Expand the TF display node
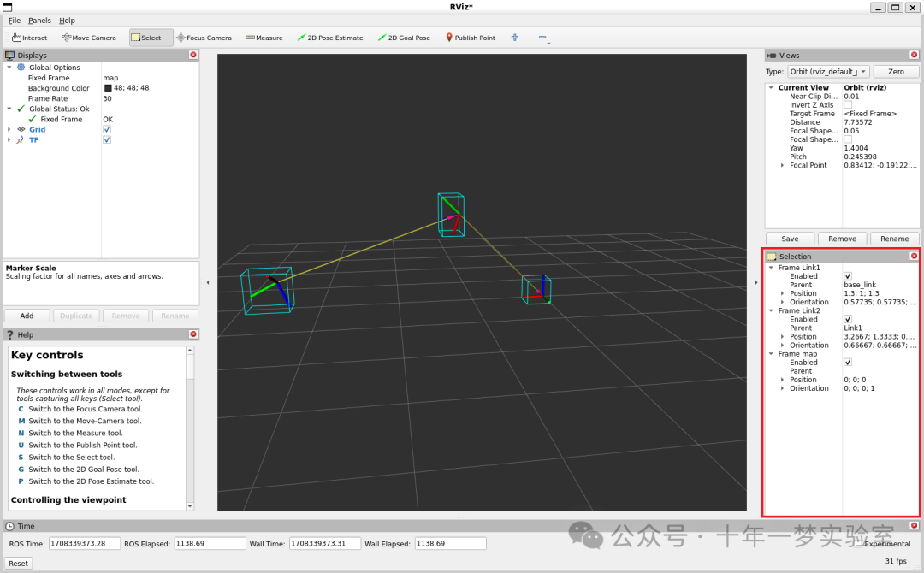This screenshot has height=573, width=924. (x=9, y=140)
